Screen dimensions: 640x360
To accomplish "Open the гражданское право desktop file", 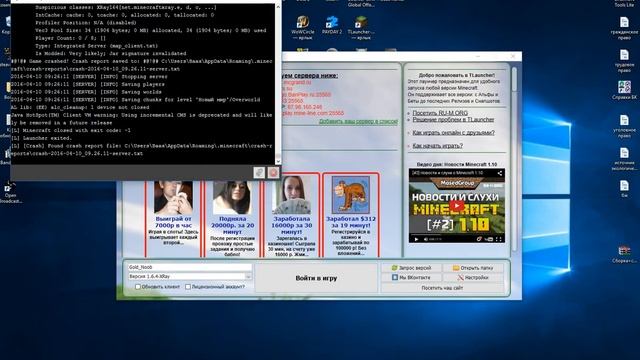I will point(624,28).
